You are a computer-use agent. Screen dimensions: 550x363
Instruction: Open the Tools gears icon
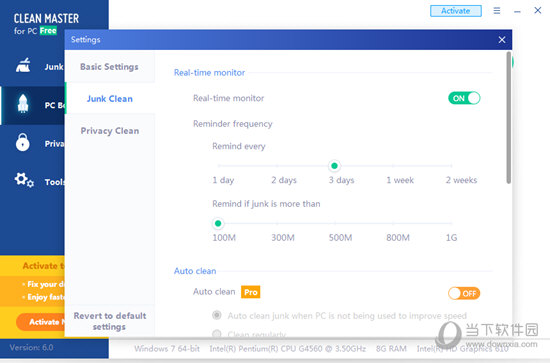(x=24, y=180)
